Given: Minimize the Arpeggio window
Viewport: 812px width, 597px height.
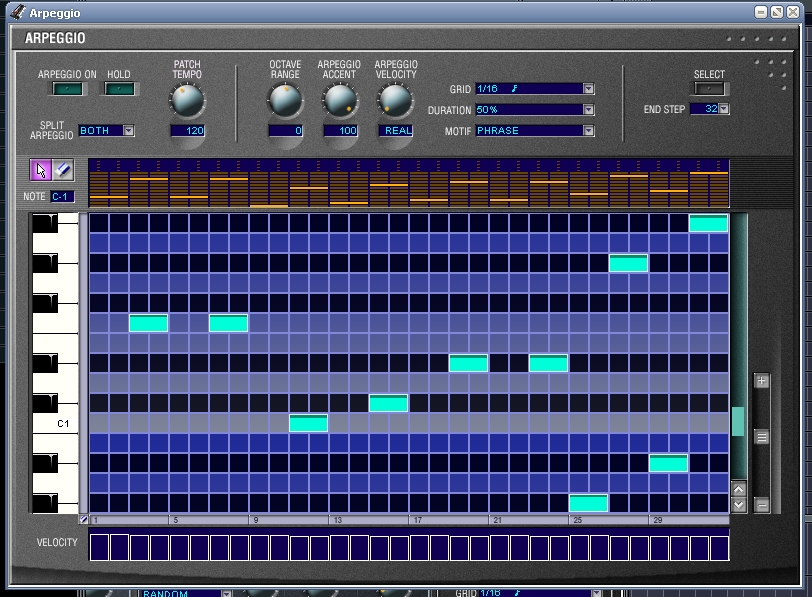Looking at the screenshot, I should [761, 12].
